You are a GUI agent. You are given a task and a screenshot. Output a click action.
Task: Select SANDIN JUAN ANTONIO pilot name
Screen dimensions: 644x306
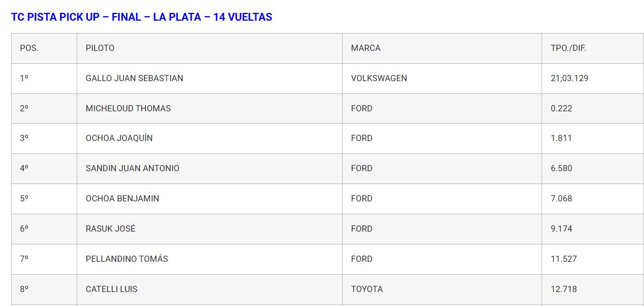[133, 168]
